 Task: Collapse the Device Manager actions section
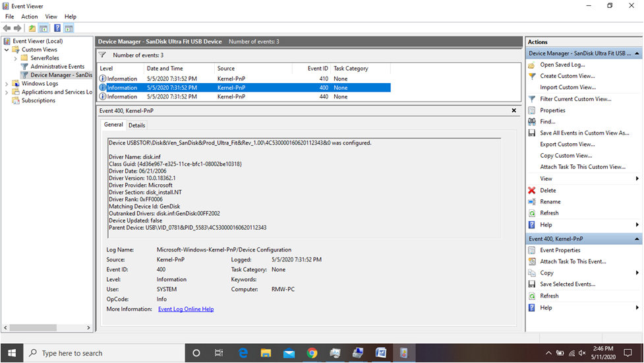[637, 53]
